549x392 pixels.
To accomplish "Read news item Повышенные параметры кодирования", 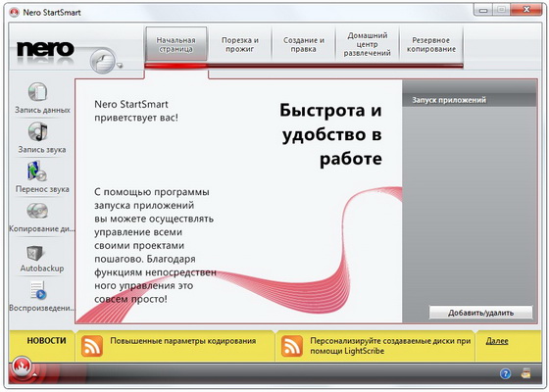I will tap(183, 341).
